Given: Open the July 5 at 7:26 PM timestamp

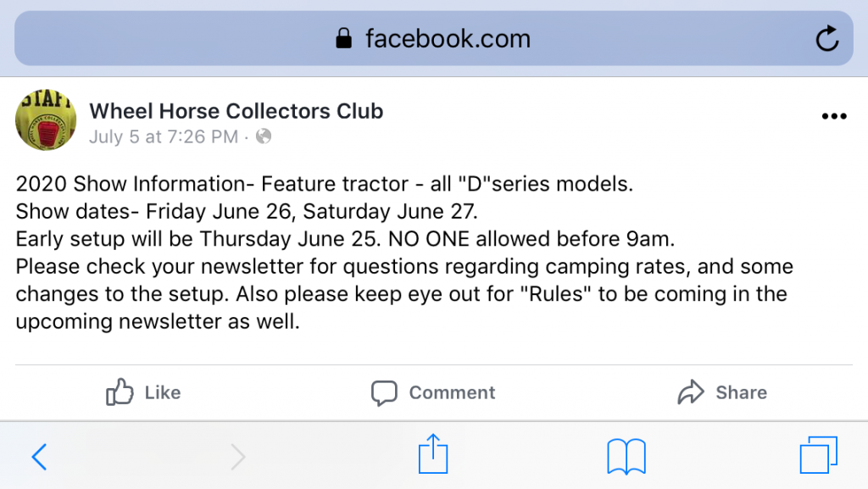Looking at the screenshot, I should point(164,136).
